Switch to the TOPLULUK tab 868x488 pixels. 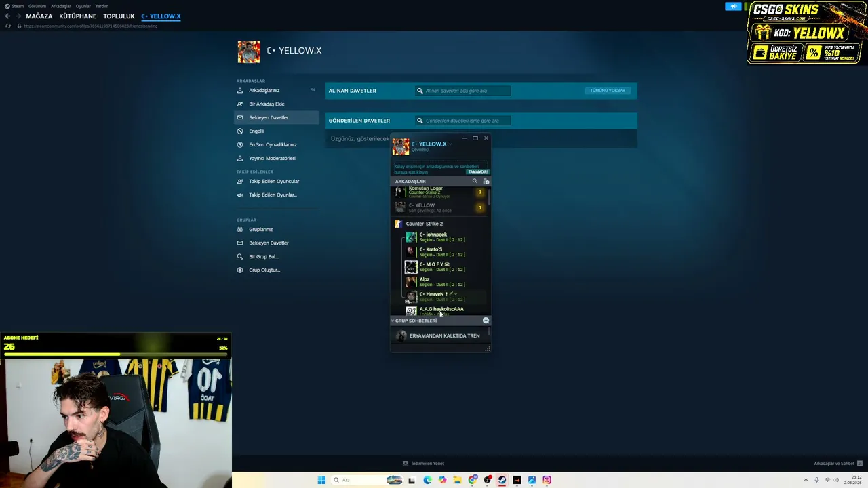[119, 16]
